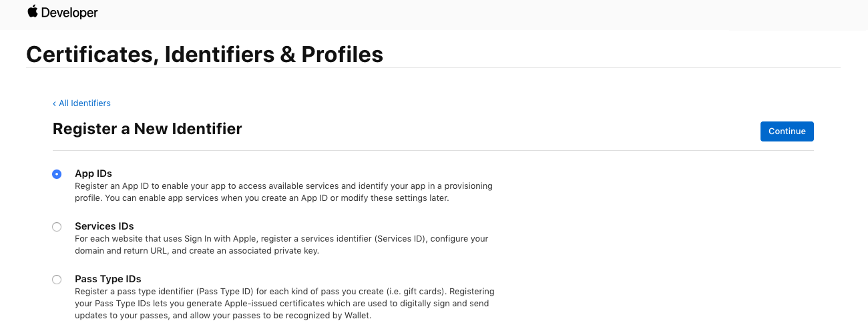Select the Services IDs radio button

[57, 227]
